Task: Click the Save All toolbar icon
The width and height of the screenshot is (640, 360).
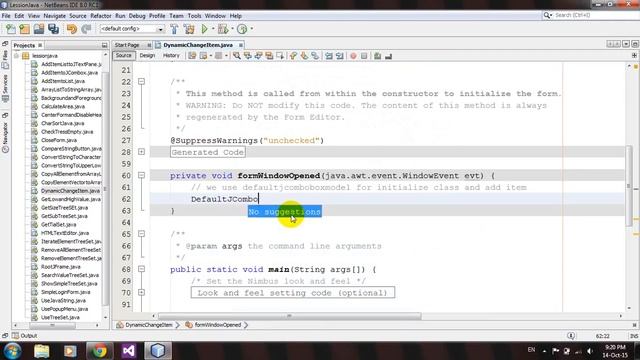Action: click(x=53, y=29)
